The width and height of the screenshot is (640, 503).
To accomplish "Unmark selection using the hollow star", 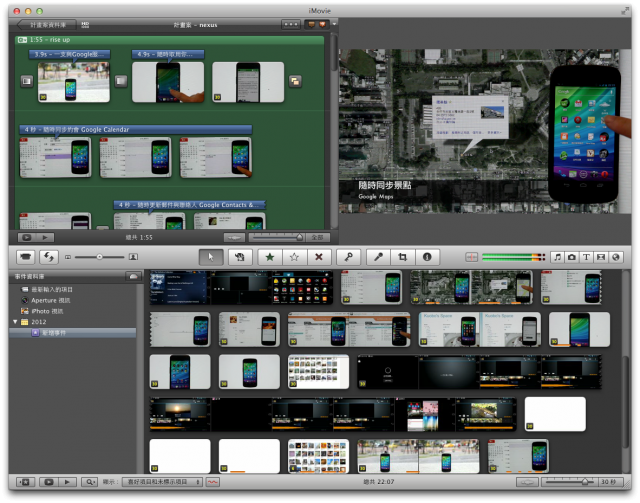I will 294,257.
